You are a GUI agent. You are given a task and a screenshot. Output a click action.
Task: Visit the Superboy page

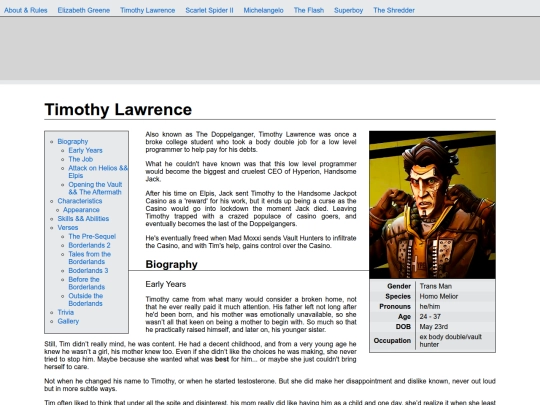[349, 10]
